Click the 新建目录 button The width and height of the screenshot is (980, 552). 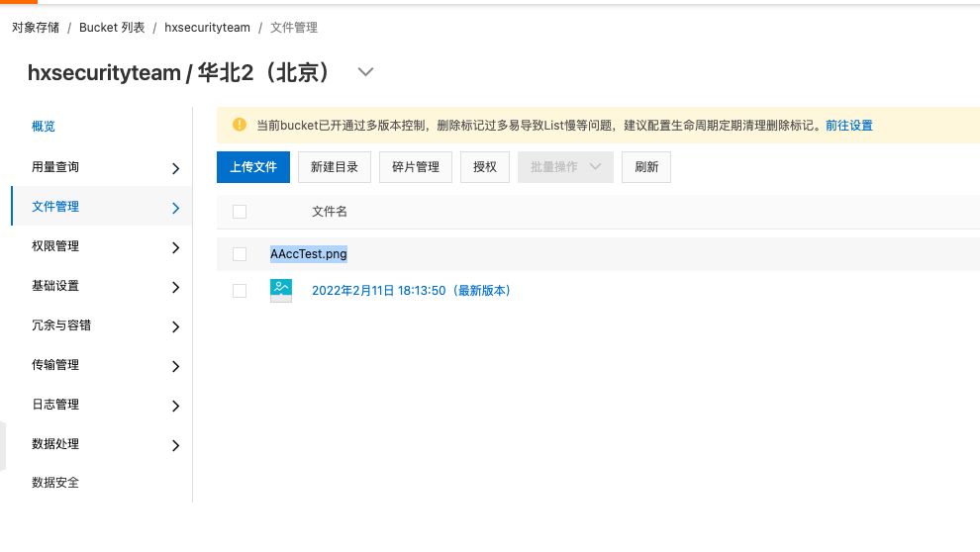click(335, 167)
